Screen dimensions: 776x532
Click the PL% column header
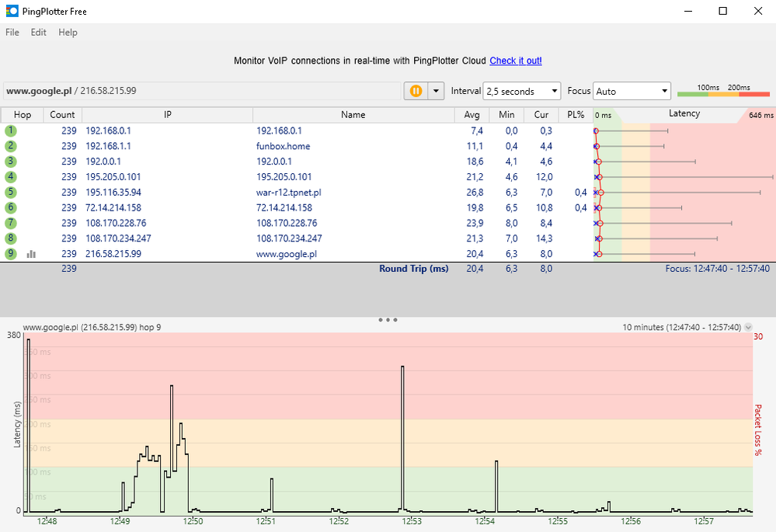click(x=575, y=115)
